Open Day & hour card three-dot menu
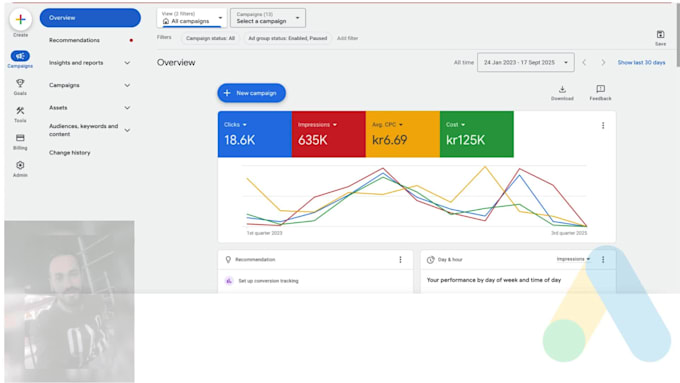 603,259
